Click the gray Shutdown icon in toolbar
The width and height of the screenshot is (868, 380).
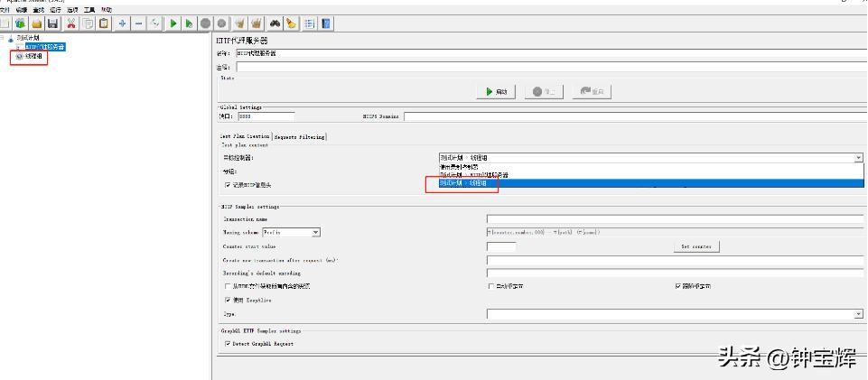tap(222, 23)
